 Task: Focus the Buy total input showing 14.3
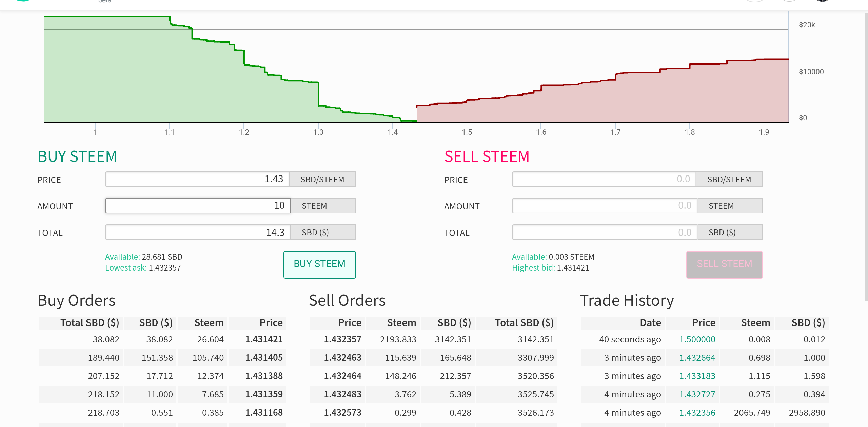[x=198, y=232]
